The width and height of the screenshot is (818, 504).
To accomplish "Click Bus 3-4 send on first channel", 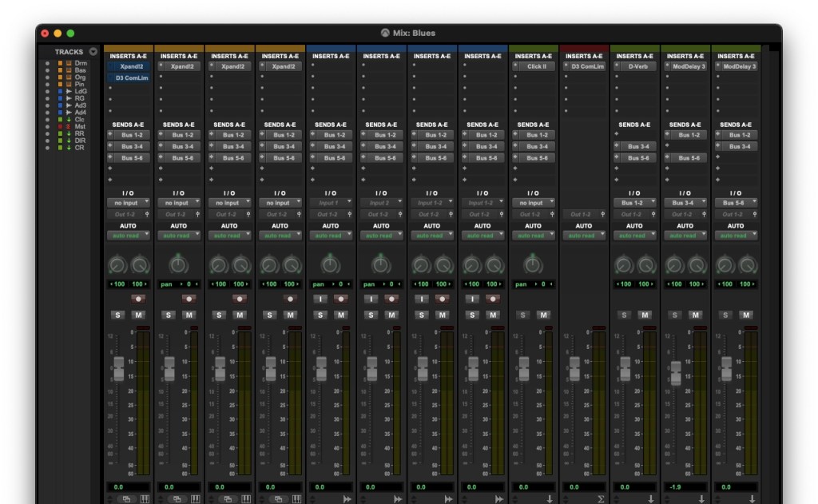I will click(131, 147).
